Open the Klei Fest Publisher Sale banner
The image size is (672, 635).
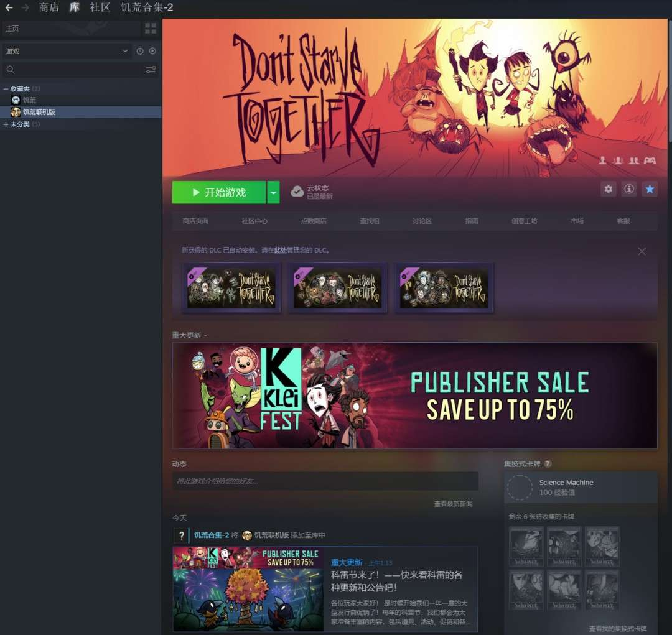click(414, 396)
